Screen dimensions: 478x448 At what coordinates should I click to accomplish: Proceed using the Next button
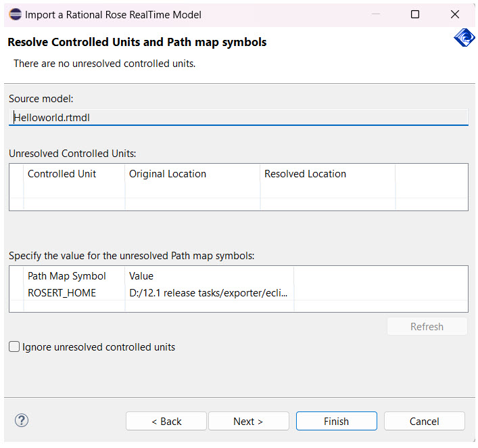(248, 421)
